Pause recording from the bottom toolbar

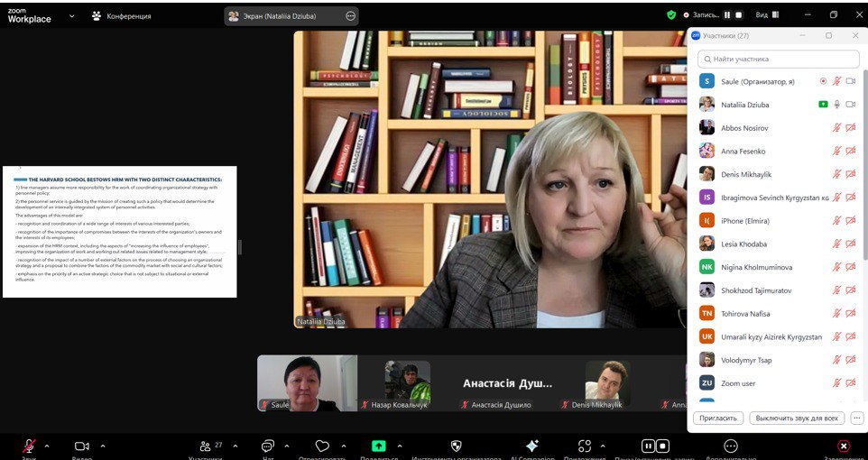(x=648, y=446)
